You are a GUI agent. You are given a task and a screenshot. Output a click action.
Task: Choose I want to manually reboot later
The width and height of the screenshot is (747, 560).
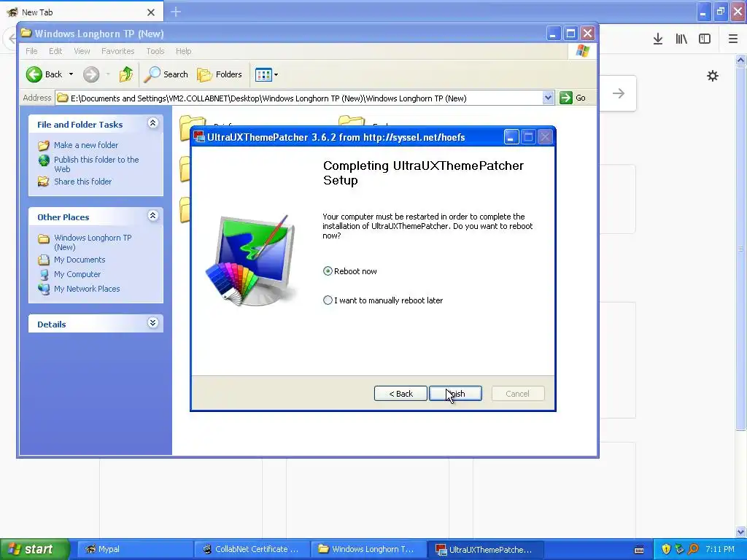click(x=328, y=300)
